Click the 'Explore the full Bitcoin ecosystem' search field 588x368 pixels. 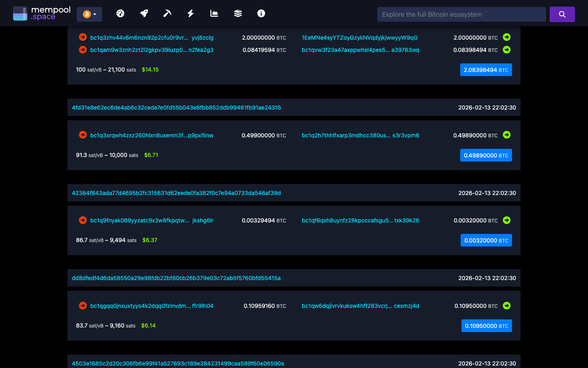461,14
